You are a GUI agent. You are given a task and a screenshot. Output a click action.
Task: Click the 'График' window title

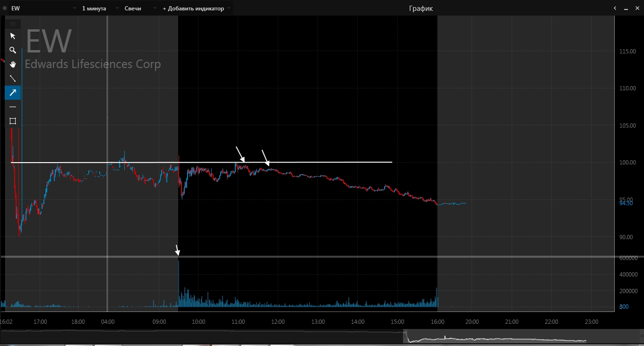[x=421, y=9]
